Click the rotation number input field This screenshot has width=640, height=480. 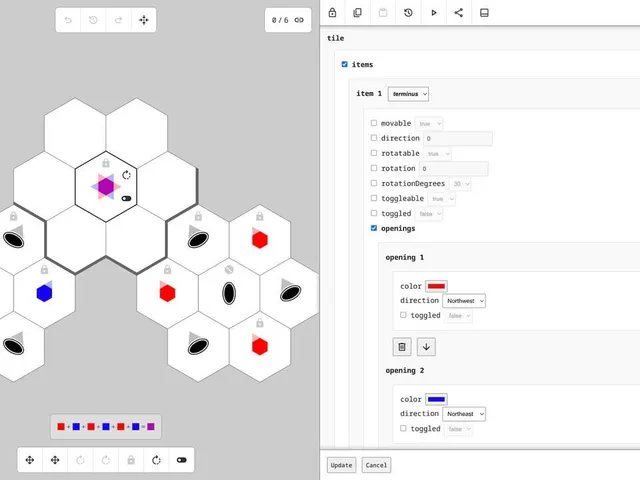(453, 169)
